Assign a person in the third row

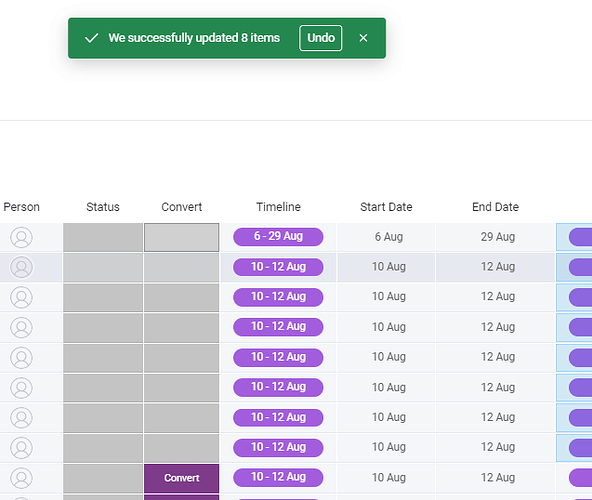click(x=22, y=297)
